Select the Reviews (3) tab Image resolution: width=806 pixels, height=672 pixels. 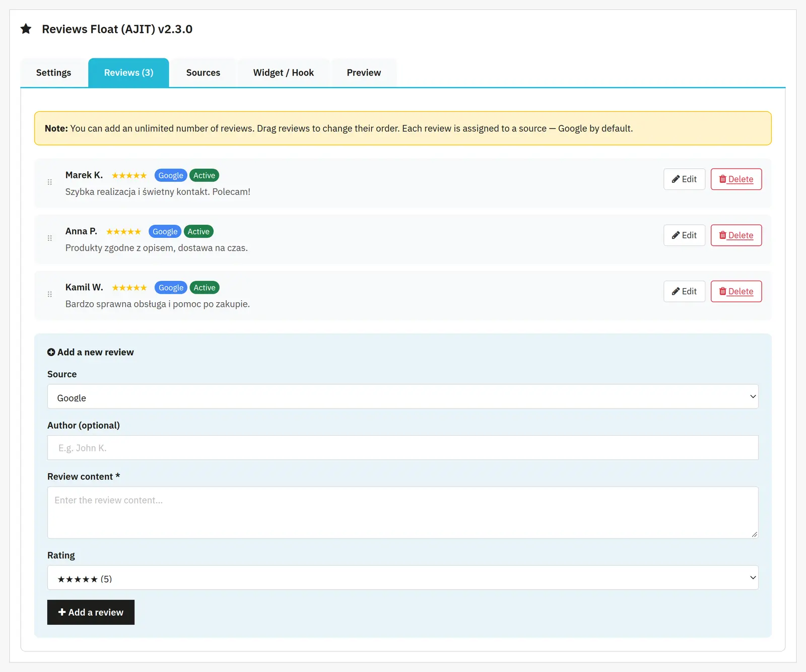128,73
